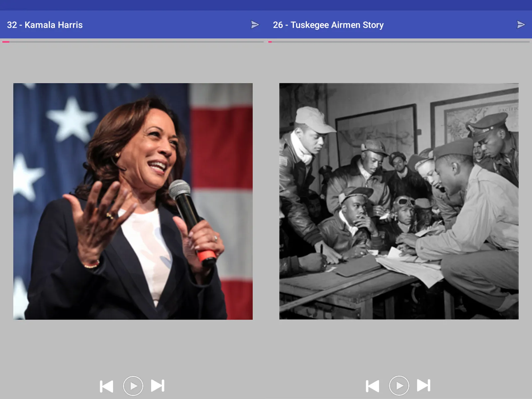Viewport: 532px width, 399px height.
Task: Skip to next track after Tuskegee Airmen
Action: 424,386
